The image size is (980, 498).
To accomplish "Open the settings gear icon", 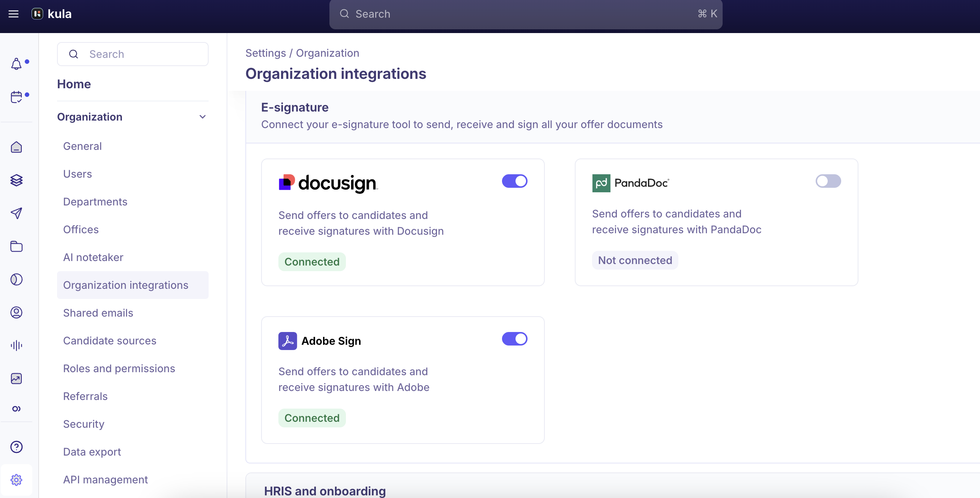I will coord(17,480).
